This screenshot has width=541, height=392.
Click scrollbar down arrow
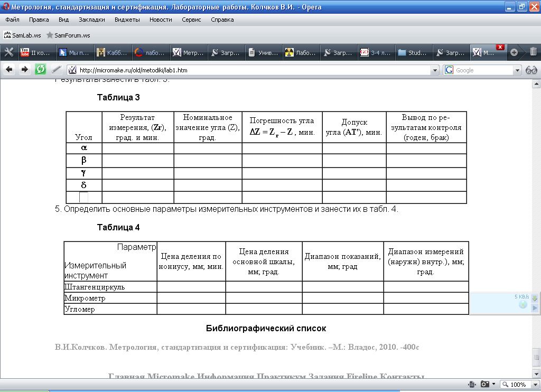tap(536, 374)
